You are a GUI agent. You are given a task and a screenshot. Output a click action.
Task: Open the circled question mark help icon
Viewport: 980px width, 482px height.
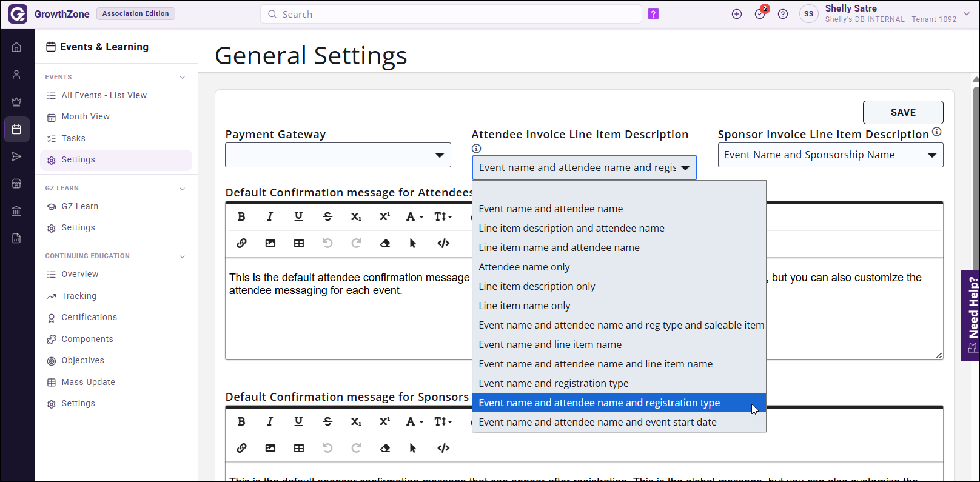783,14
